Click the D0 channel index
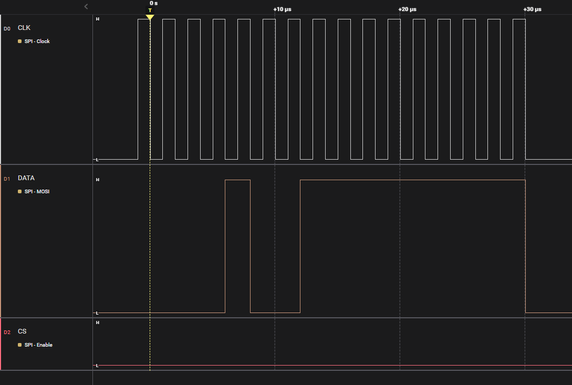Image resolution: width=572 pixels, height=385 pixels. 7,29
